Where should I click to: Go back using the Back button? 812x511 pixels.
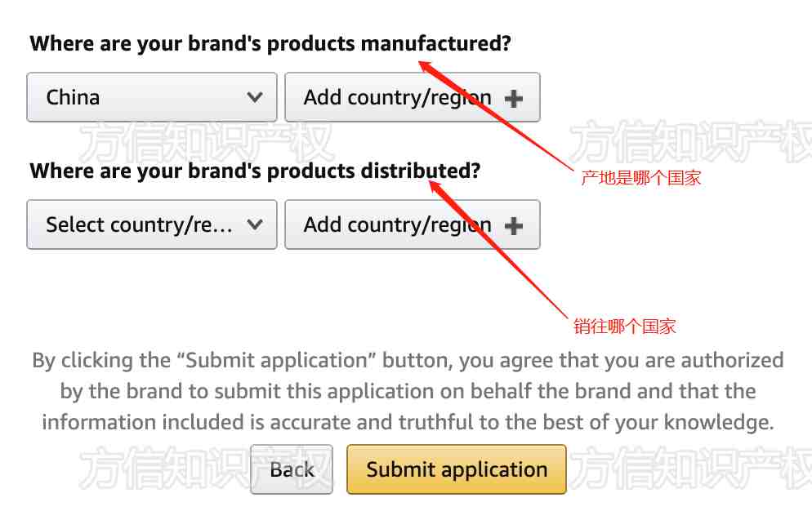(x=292, y=469)
